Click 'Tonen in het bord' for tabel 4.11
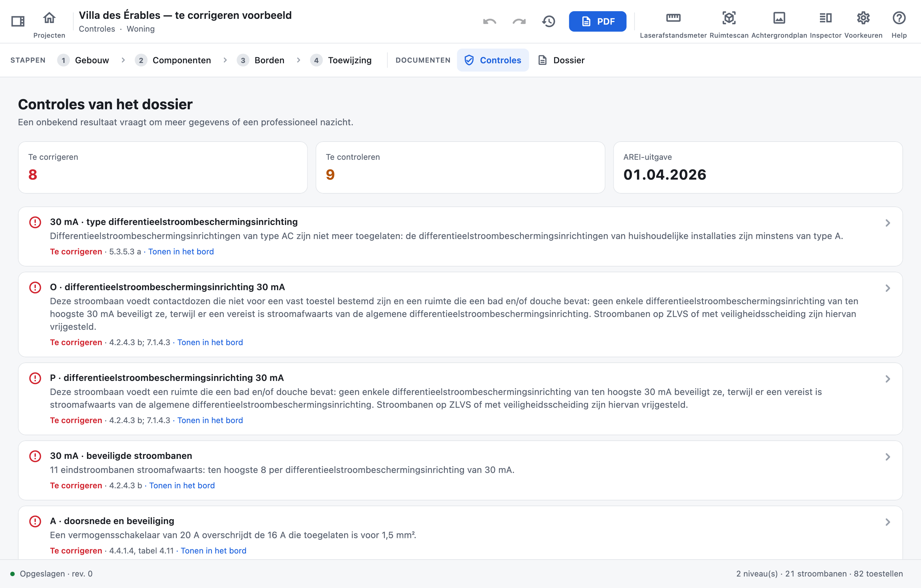 pyautogui.click(x=213, y=551)
